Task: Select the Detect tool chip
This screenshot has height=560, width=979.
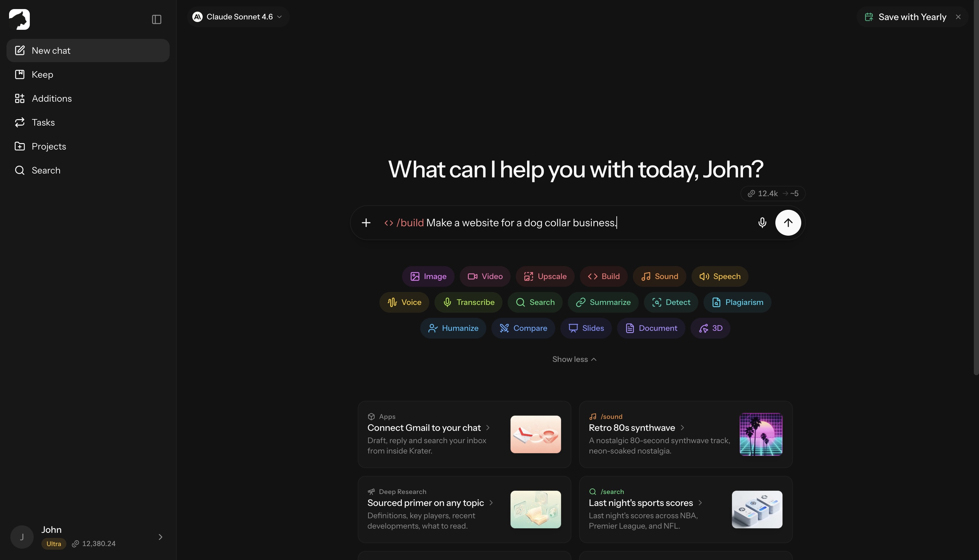Action: click(x=670, y=302)
